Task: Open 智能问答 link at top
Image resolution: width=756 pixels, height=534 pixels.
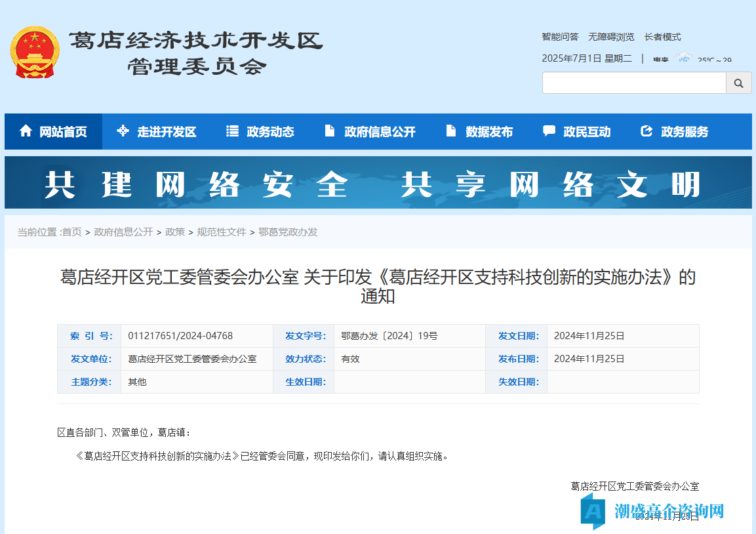Action: pyautogui.click(x=560, y=37)
